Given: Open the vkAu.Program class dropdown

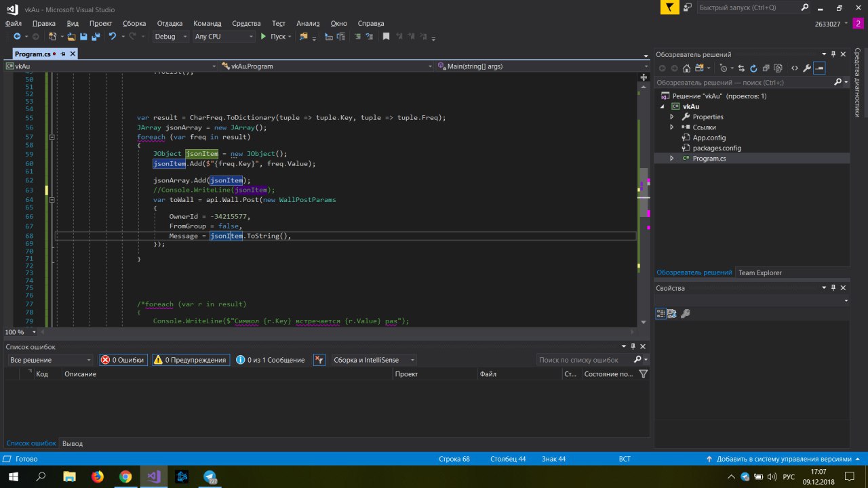Looking at the screenshot, I should [x=327, y=66].
